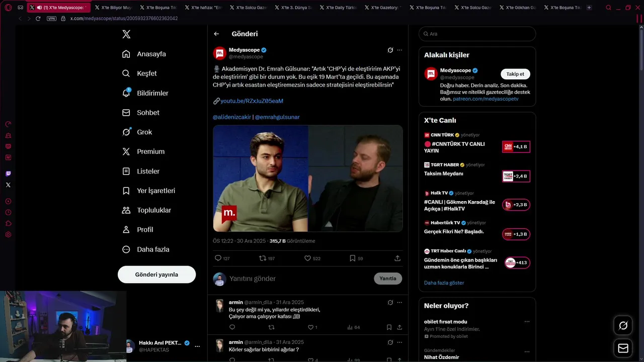Open Listeler in sidebar

[x=141, y=171]
